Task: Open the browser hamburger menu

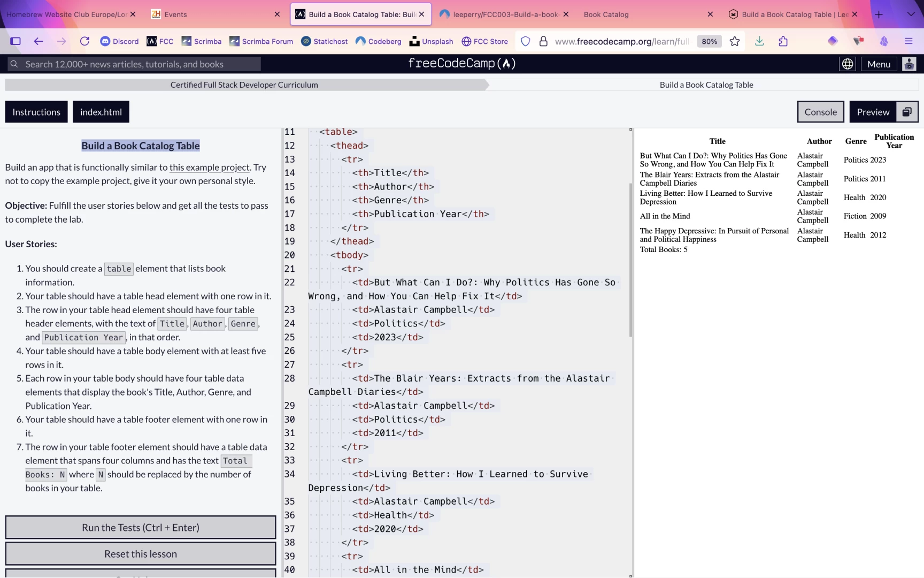Action: (x=908, y=41)
